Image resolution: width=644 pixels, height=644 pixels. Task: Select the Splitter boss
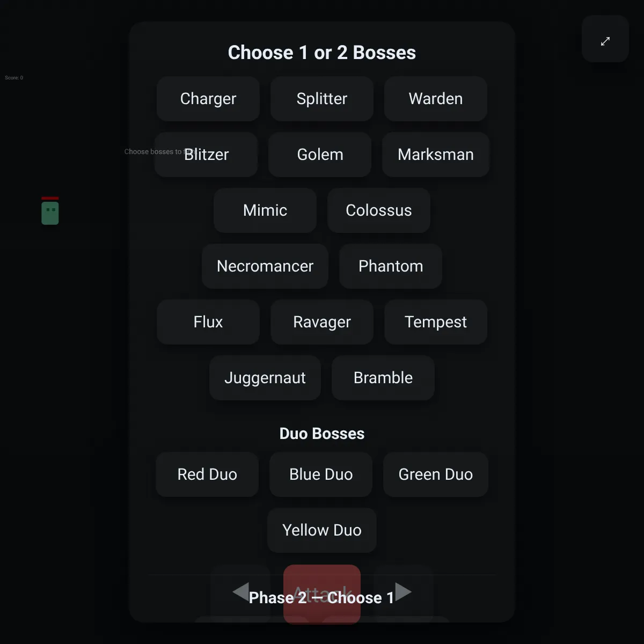pyautogui.click(x=322, y=99)
